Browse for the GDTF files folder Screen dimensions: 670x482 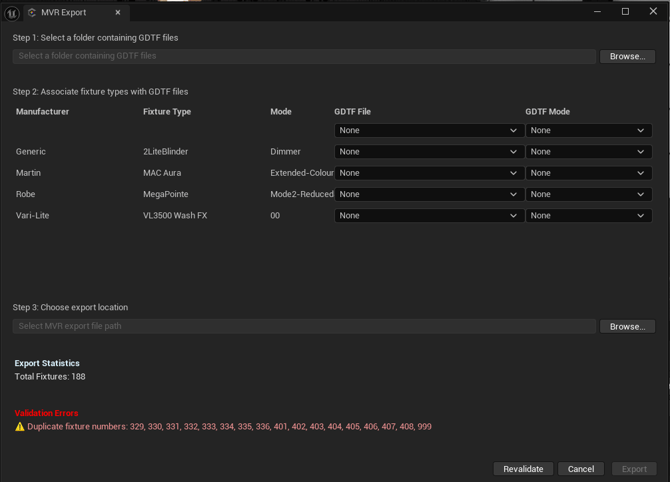[627, 56]
